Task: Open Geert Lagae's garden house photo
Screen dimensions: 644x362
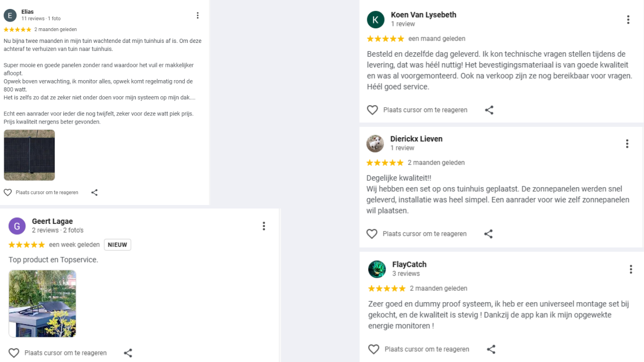Action: pos(42,304)
